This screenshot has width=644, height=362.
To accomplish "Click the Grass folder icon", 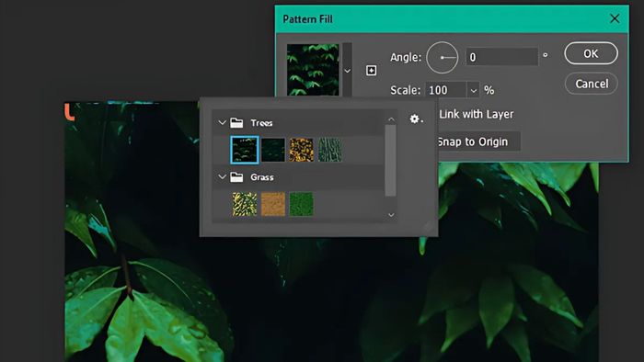I will click(x=236, y=177).
